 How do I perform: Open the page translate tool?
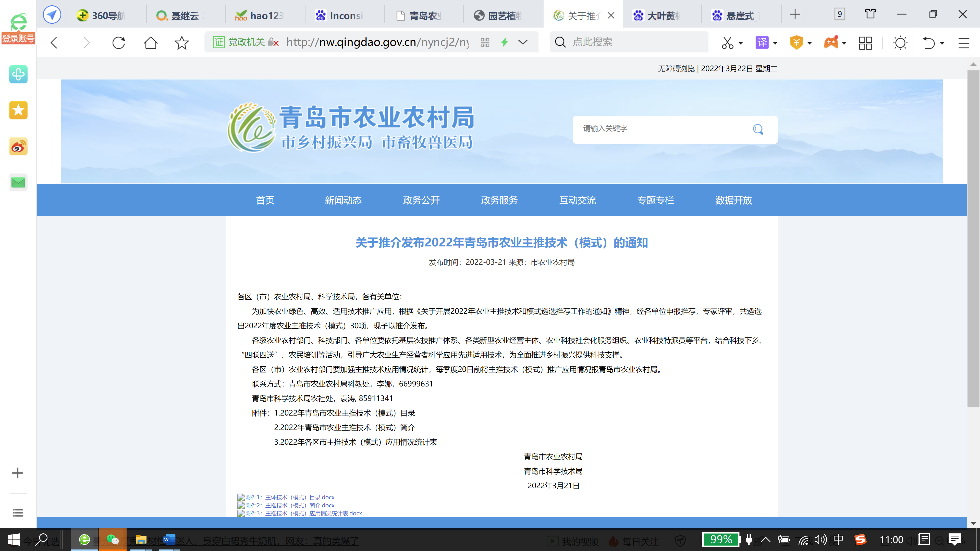763,43
